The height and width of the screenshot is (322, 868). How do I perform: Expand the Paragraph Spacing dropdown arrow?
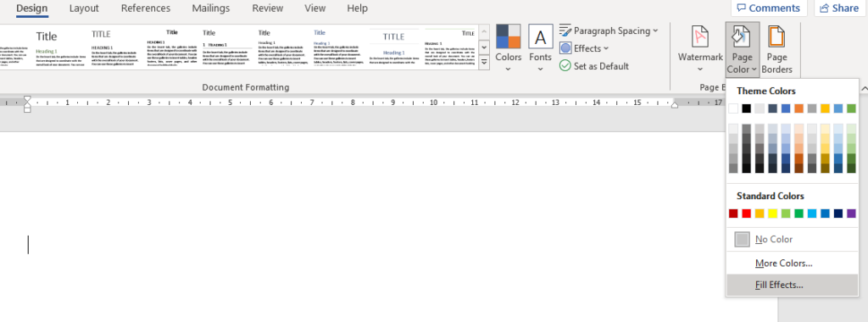point(655,31)
